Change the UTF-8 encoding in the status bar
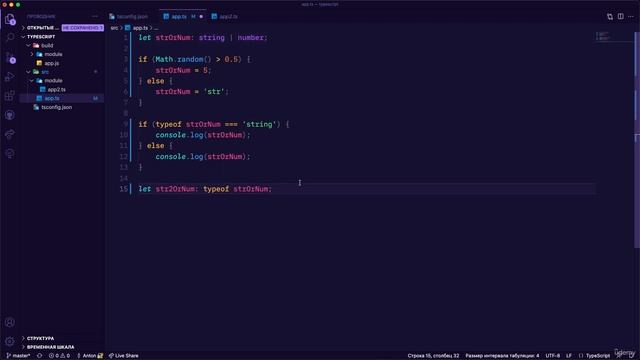The width and height of the screenshot is (640, 360). point(553,356)
